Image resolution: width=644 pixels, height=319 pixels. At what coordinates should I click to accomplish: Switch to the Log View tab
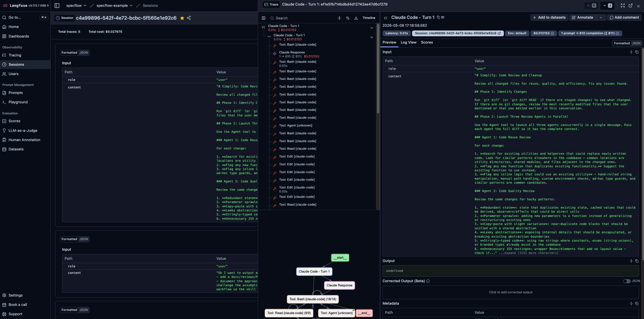[408, 42]
